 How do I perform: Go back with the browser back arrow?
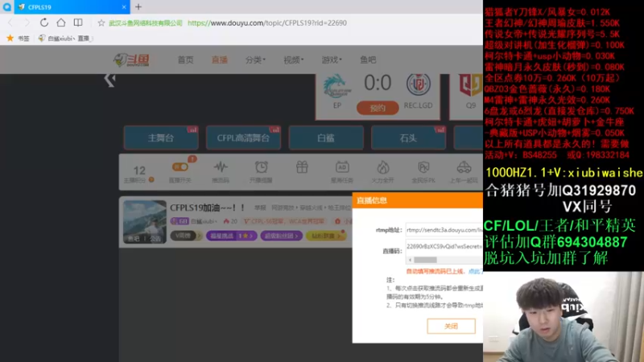(x=10, y=23)
